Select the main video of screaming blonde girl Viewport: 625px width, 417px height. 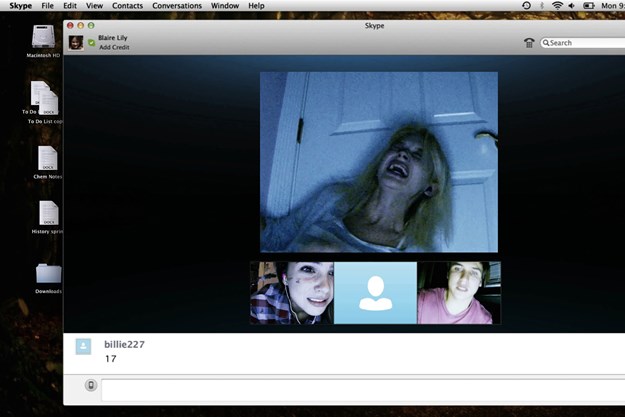(379, 162)
